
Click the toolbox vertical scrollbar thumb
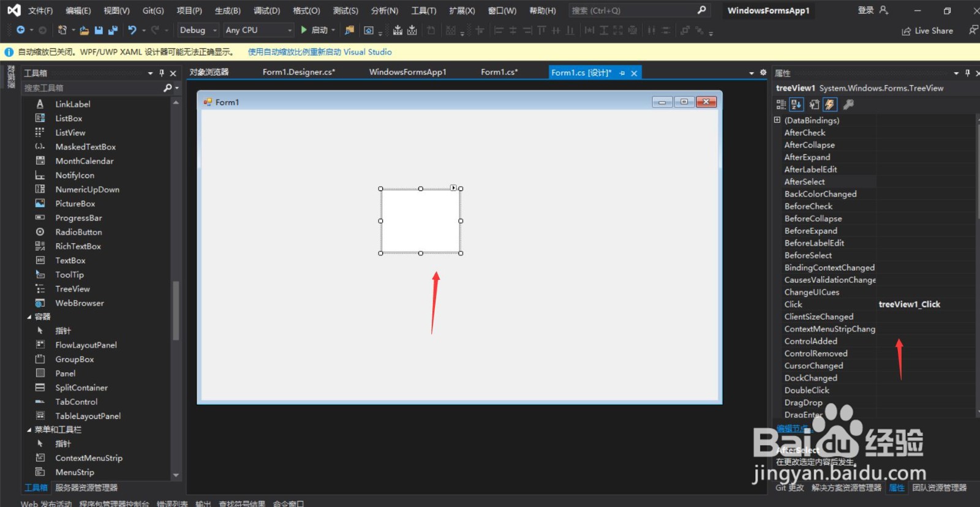(x=176, y=310)
